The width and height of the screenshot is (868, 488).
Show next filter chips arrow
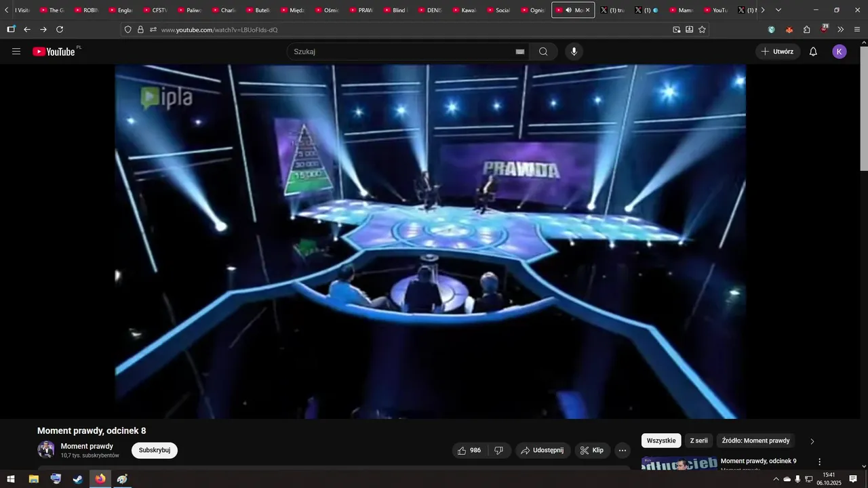point(812,441)
